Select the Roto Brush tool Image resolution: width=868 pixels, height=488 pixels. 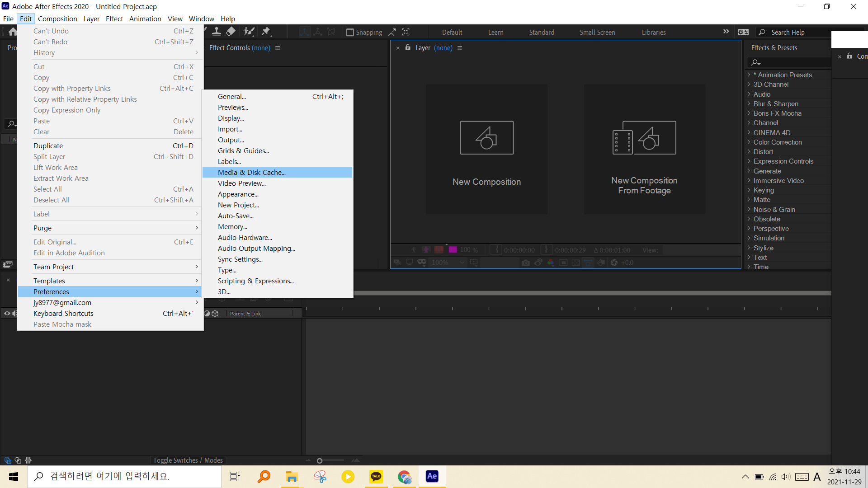(248, 32)
